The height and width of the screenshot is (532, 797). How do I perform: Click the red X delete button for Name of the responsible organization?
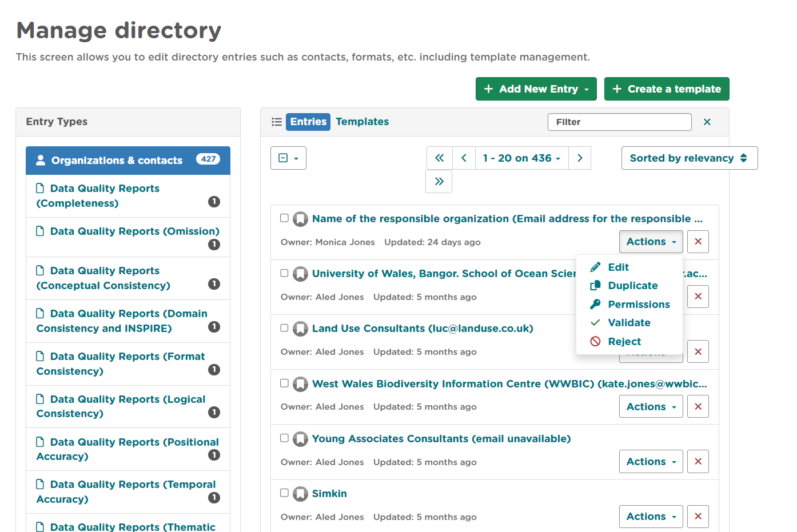pos(698,242)
